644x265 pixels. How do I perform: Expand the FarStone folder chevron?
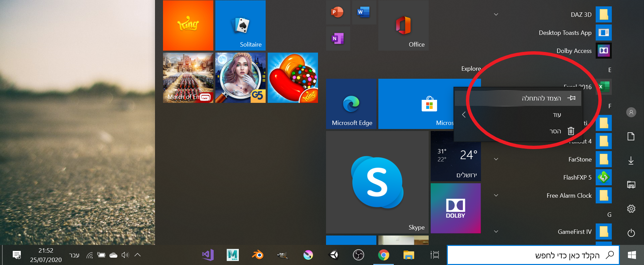click(496, 159)
